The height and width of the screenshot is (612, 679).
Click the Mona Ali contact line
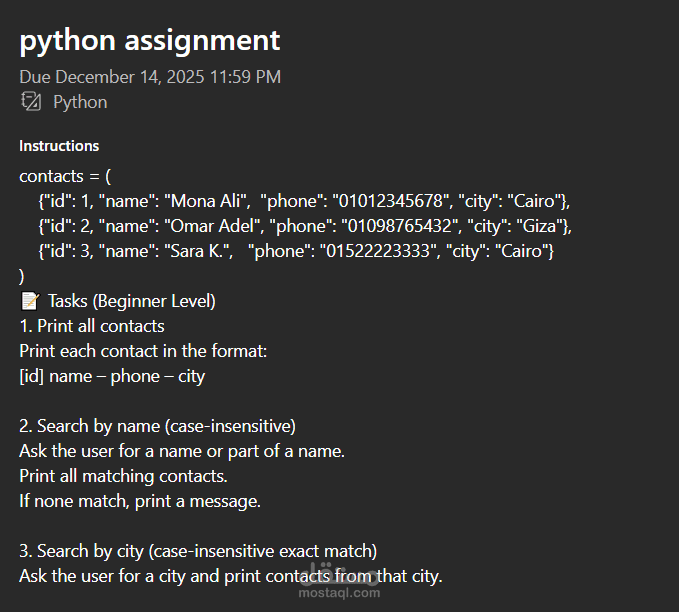(304, 201)
